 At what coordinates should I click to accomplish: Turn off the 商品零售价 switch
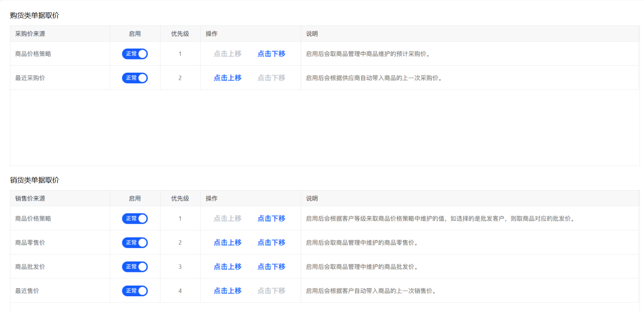(x=135, y=242)
